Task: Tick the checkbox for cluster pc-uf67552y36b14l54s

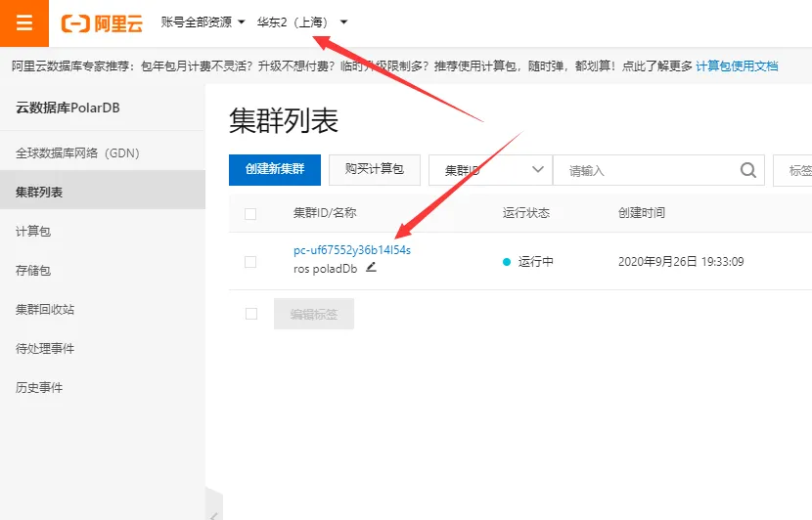Action: tap(250, 262)
